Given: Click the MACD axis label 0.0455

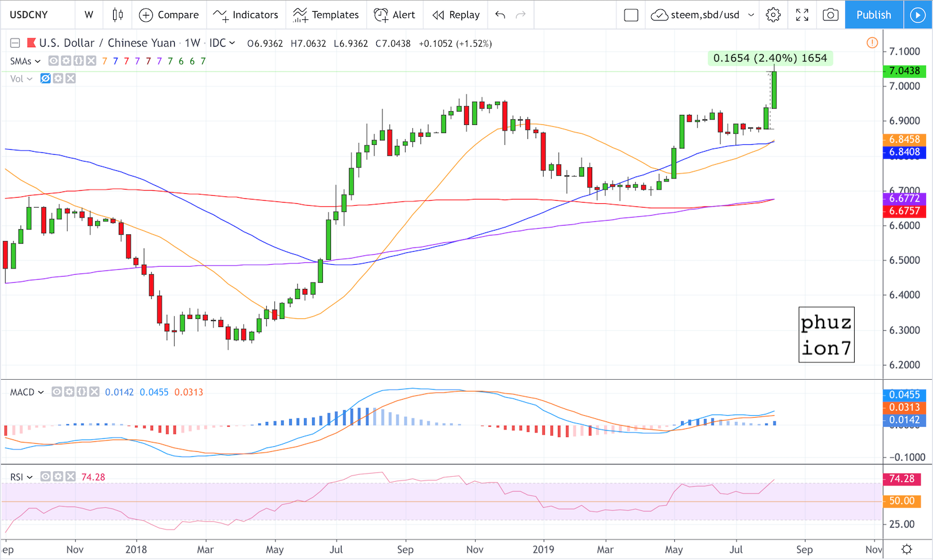Looking at the screenshot, I should [904, 395].
